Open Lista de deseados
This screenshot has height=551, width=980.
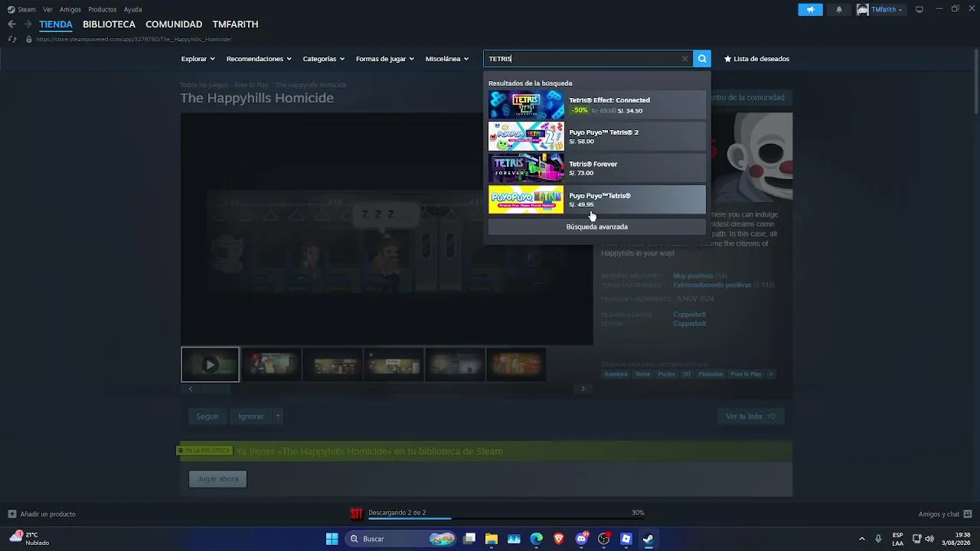click(x=756, y=59)
